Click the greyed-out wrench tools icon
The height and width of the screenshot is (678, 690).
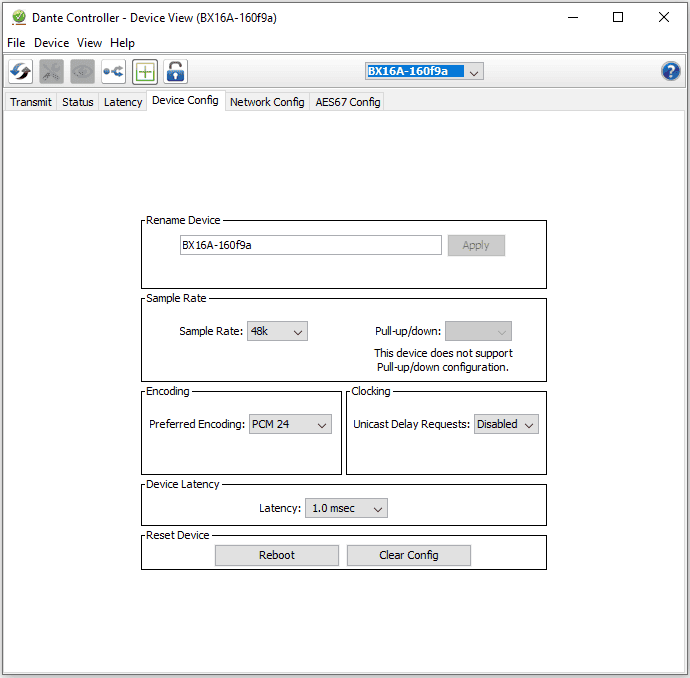pos(52,71)
